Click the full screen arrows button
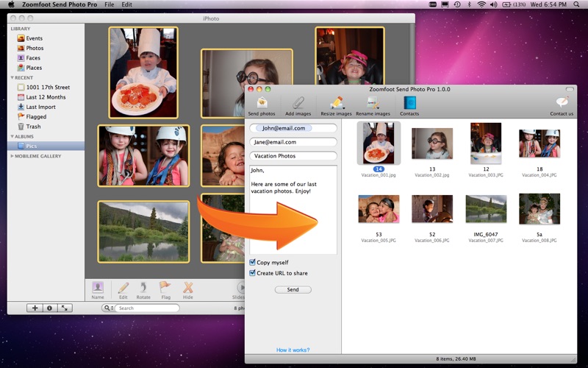Viewport: 588px width, 368px height. pyautogui.click(x=65, y=308)
